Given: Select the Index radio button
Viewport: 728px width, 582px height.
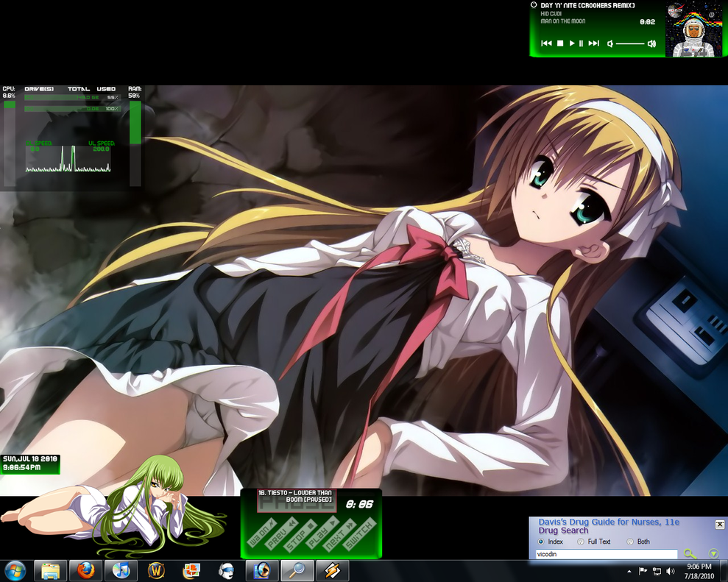Looking at the screenshot, I should 541,542.
